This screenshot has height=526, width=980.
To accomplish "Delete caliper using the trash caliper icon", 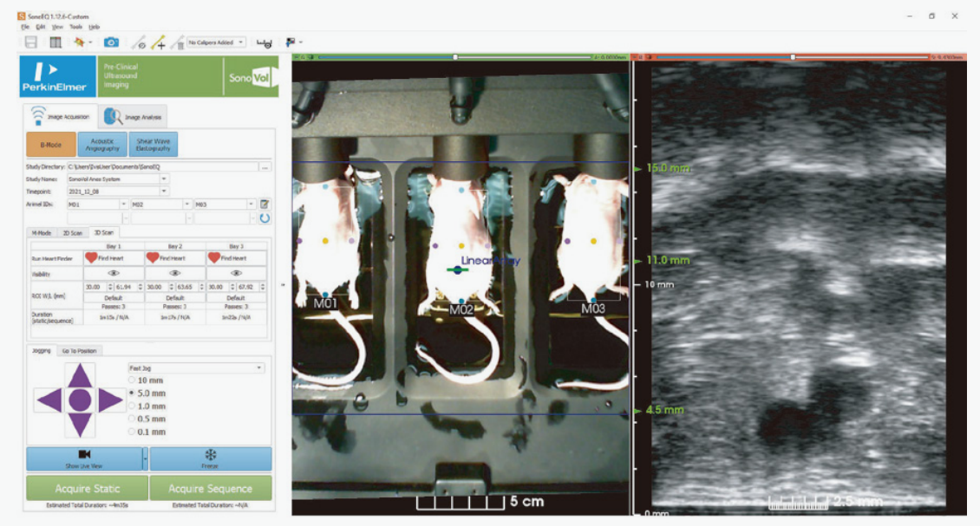I will pos(178,42).
